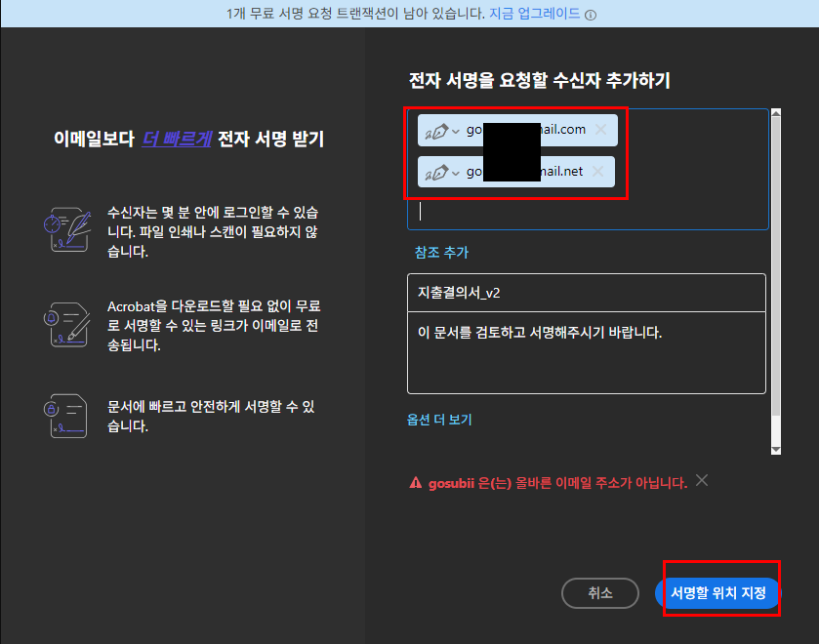Click the 취소 button

click(600, 593)
